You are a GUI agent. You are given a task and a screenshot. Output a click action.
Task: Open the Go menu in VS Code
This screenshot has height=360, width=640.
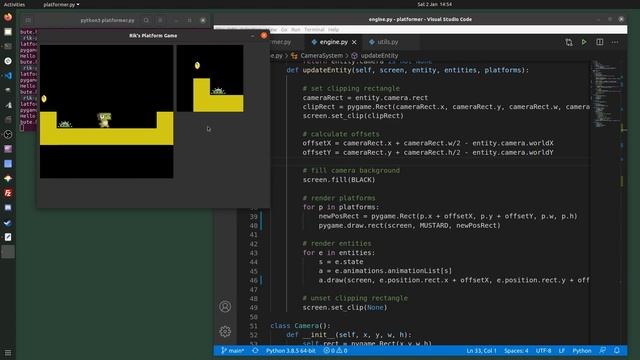pyautogui.click(x=284, y=29)
